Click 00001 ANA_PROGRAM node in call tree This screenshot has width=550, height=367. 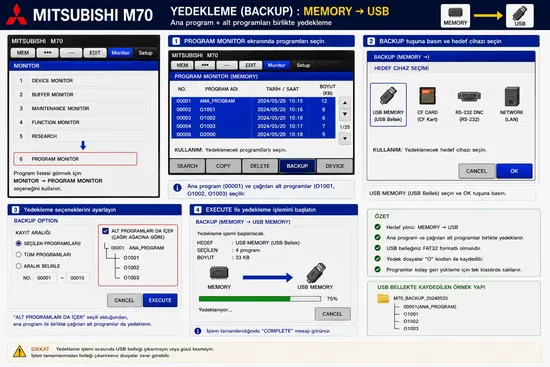pos(137,248)
